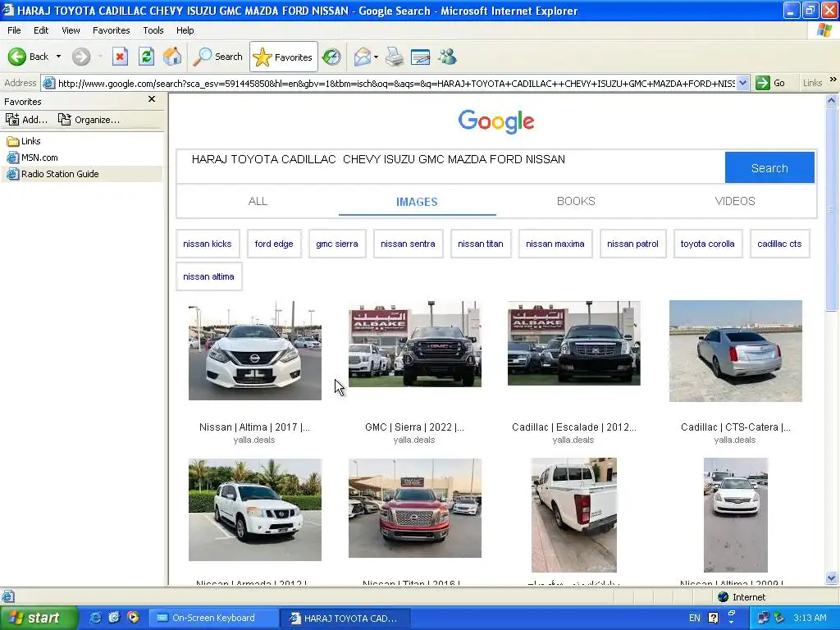Refresh the page using the green arrows icon

point(146,57)
